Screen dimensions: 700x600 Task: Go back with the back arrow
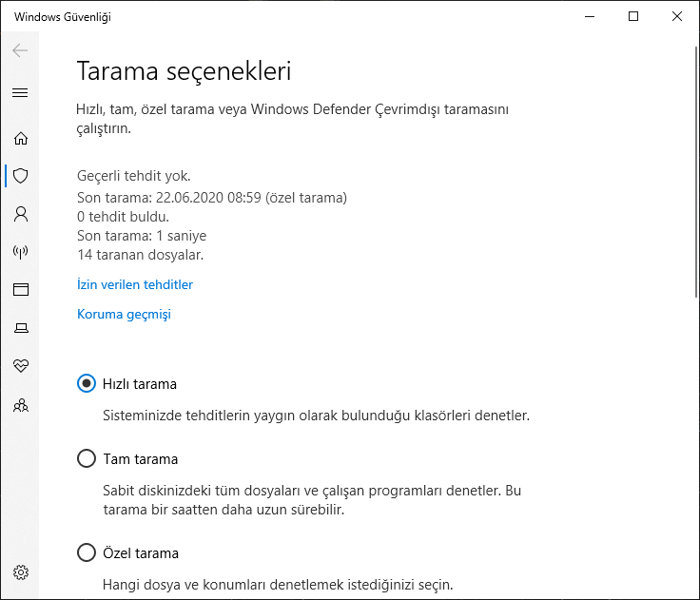pyautogui.click(x=20, y=50)
